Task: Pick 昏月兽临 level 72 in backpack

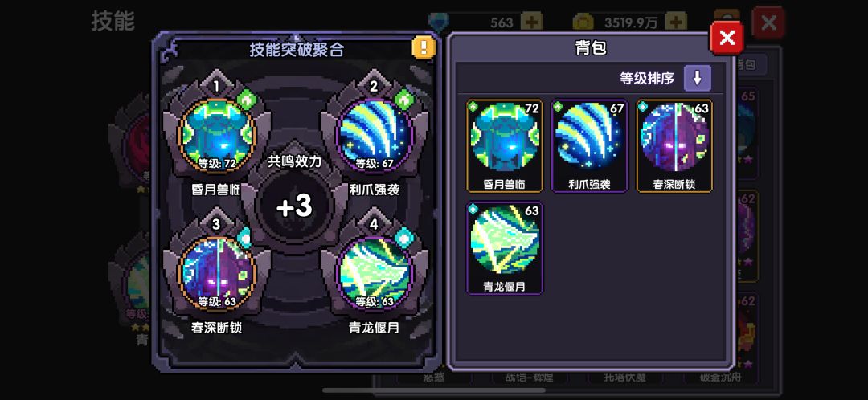Action: coord(504,146)
